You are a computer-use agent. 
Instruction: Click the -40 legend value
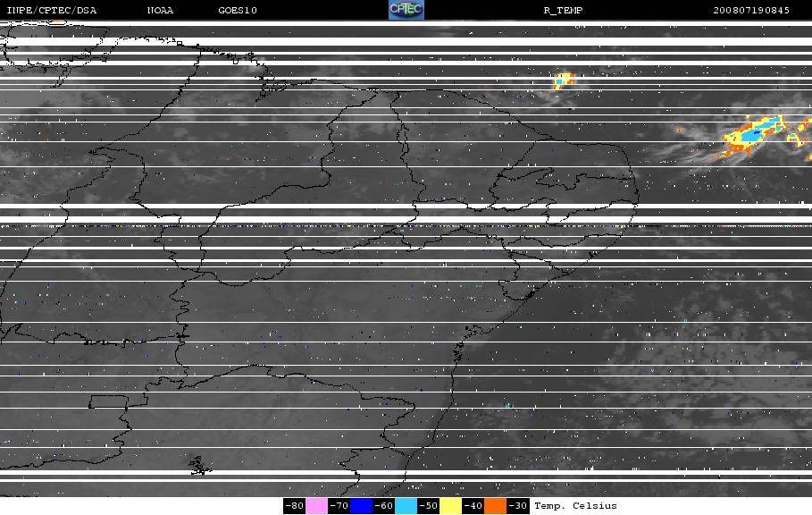point(473,506)
